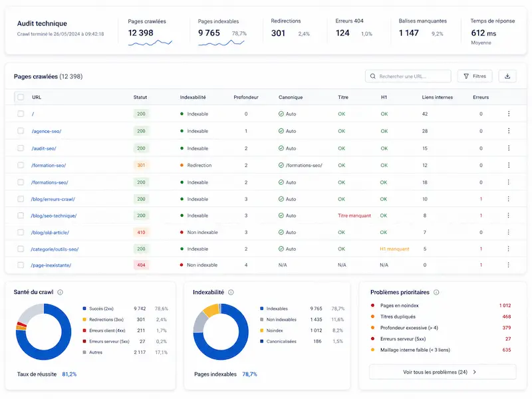
Task: Click info icon next to Indexabilité chart title
Action: pyautogui.click(x=231, y=292)
